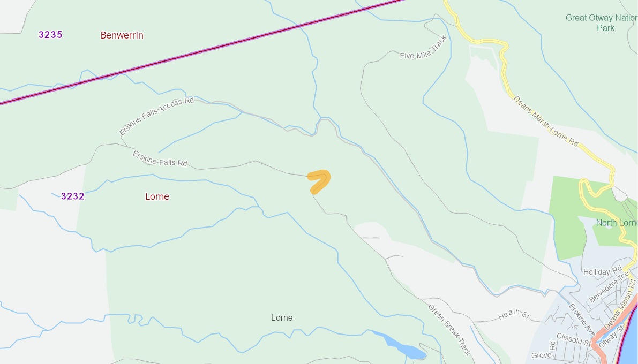Screen dimensions: 638x364
Task: Click the red Lorne locality label
Action: pyautogui.click(x=157, y=196)
